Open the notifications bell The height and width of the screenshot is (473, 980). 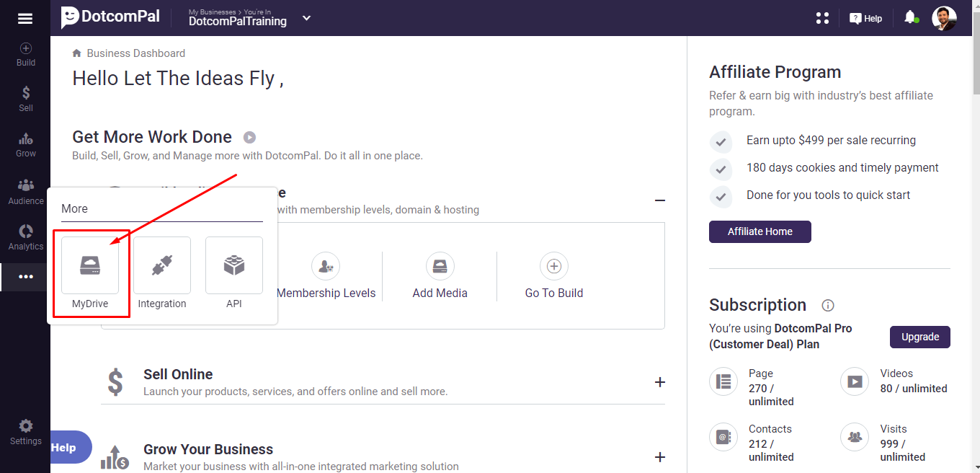911,17
